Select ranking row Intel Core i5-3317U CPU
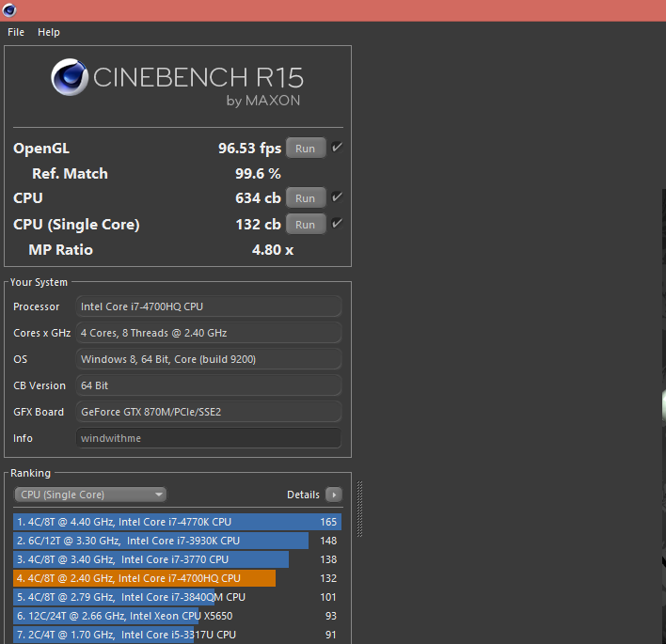The width and height of the screenshot is (666, 644). [x=177, y=635]
